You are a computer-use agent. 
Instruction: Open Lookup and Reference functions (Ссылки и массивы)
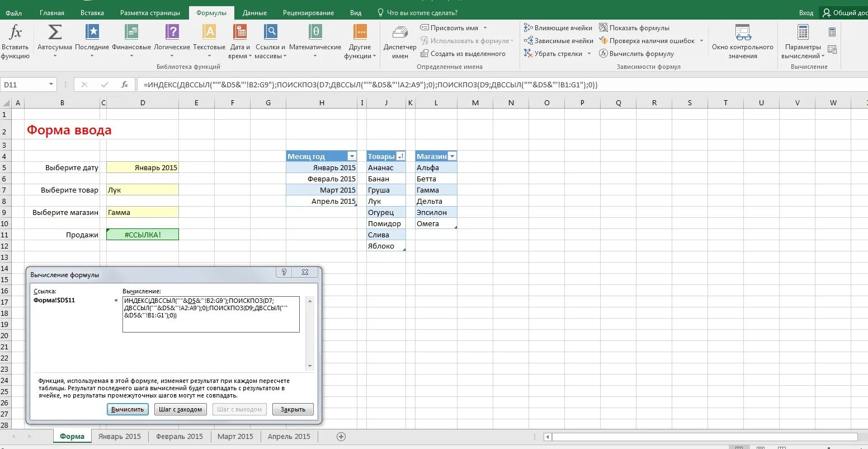[270, 41]
